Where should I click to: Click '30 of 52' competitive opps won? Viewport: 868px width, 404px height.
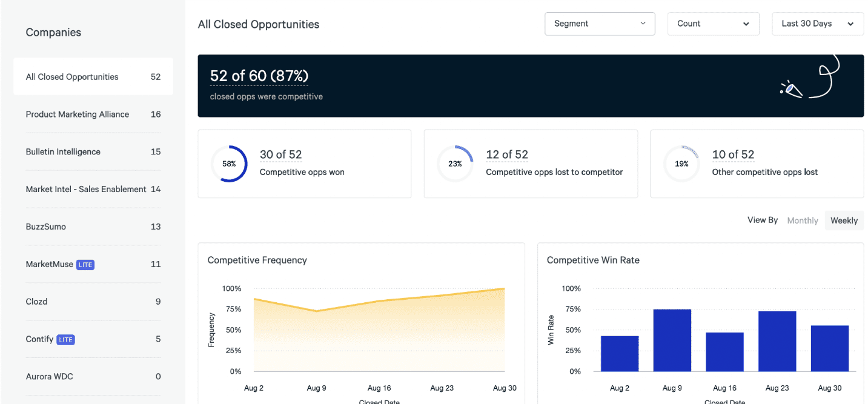click(x=280, y=154)
